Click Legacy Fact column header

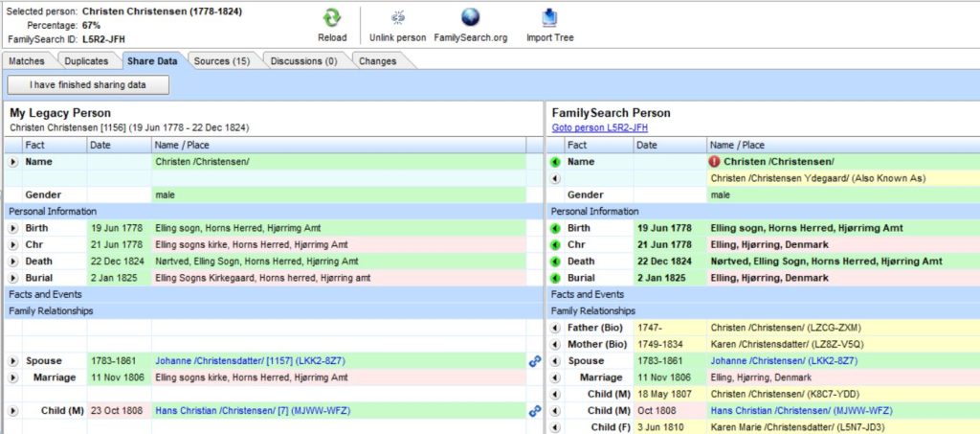(x=55, y=145)
